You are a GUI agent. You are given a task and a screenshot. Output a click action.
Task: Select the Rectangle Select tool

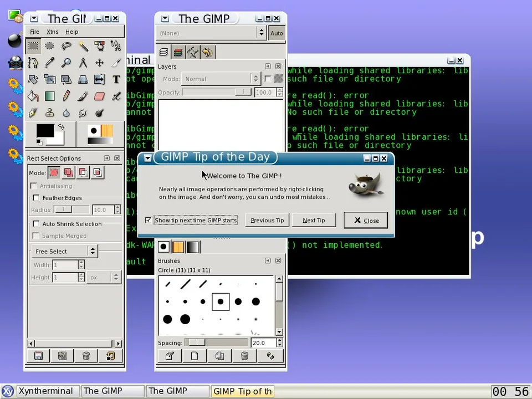[33, 46]
